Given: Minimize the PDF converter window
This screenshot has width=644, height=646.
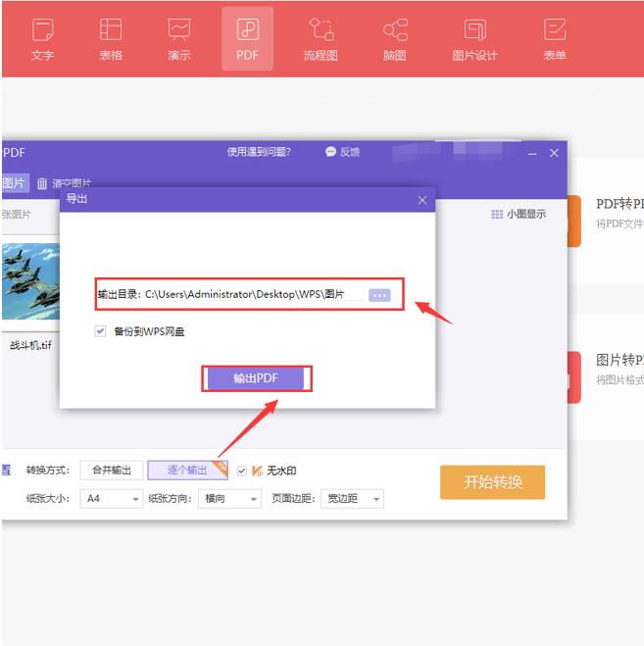Looking at the screenshot, I should click(x=532, y=154).
